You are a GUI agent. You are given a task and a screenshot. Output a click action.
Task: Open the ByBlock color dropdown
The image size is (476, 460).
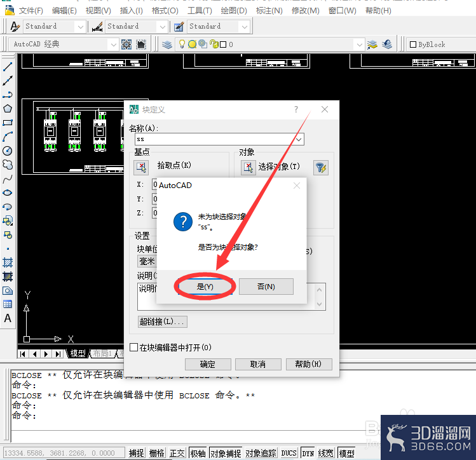point(441,44)
